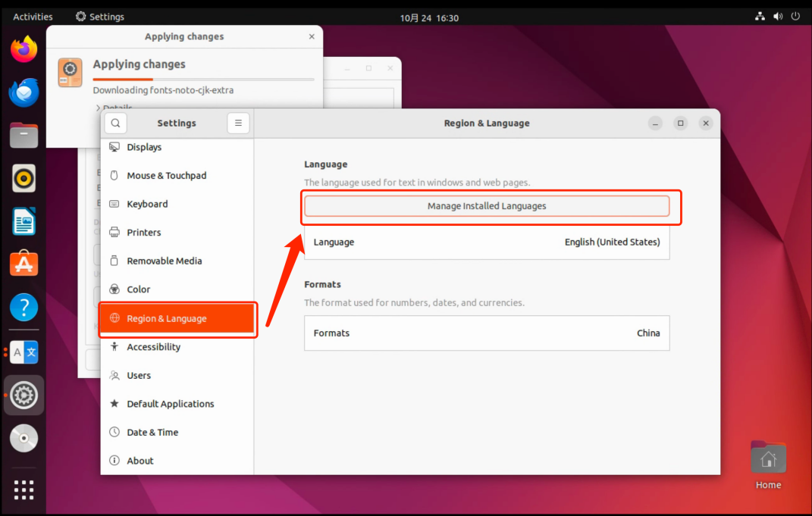Launch Rhythmbox music player
This screenshot has height=516, width=812.
24,179
